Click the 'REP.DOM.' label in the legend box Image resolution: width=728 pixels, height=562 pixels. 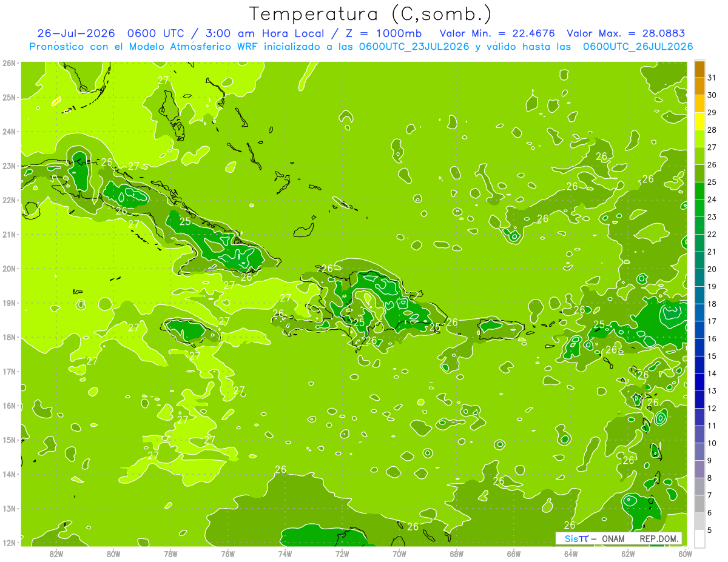click(659, 538)
